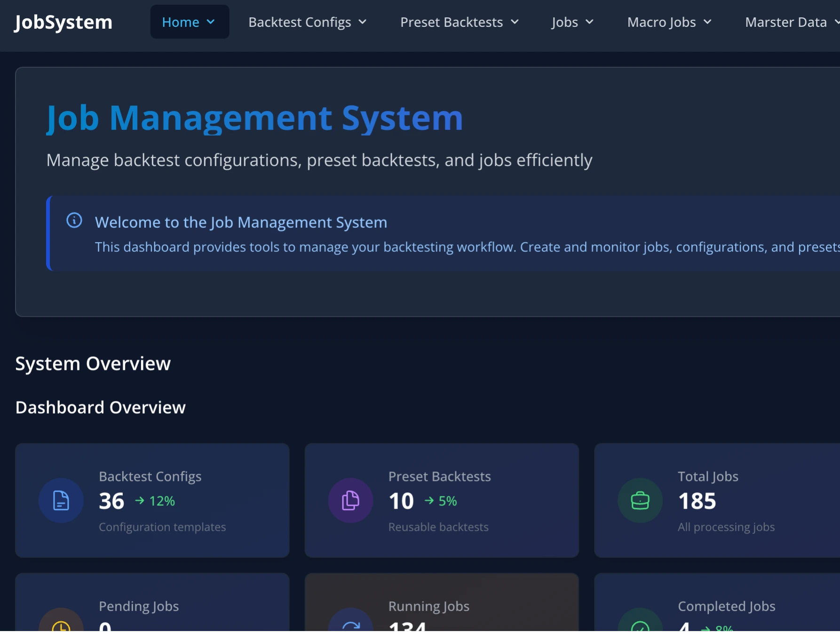Expand the Home menu chevron
Screen dimensions: 840x632
click(211, 22)
